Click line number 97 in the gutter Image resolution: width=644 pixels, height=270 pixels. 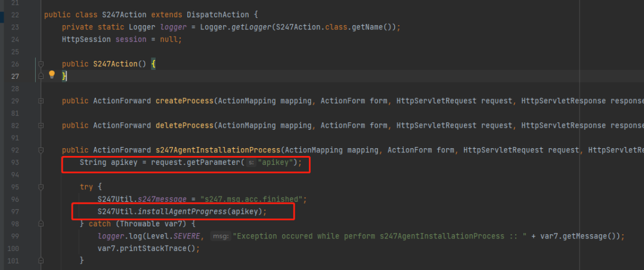click(14, 211)
